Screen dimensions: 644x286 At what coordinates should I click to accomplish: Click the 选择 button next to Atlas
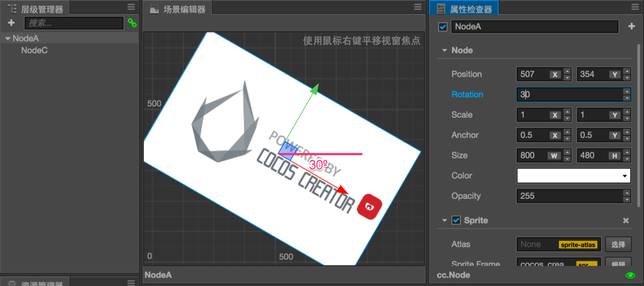[x=618, y=244]
